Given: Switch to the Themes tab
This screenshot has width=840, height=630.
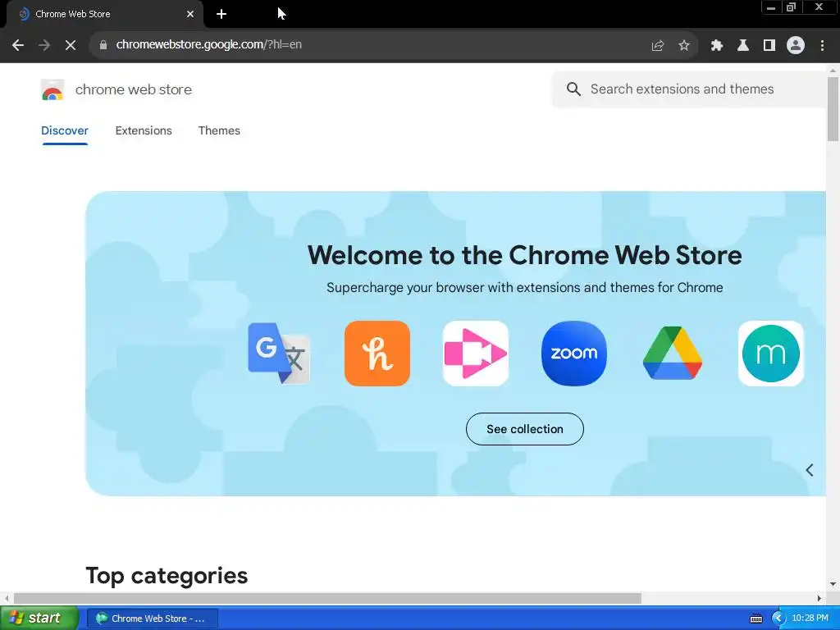Looking at the screenshot, I should click(x=219, y=130).
